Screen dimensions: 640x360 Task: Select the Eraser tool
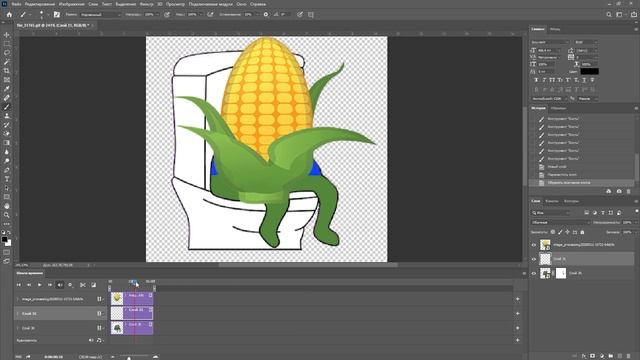click(7, 134)
